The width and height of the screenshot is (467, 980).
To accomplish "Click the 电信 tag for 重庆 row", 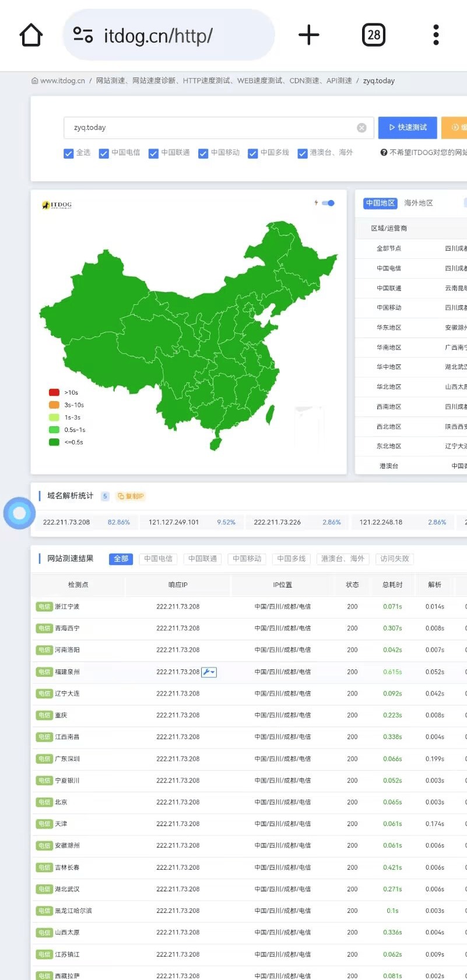I will (x=44, y=715).
